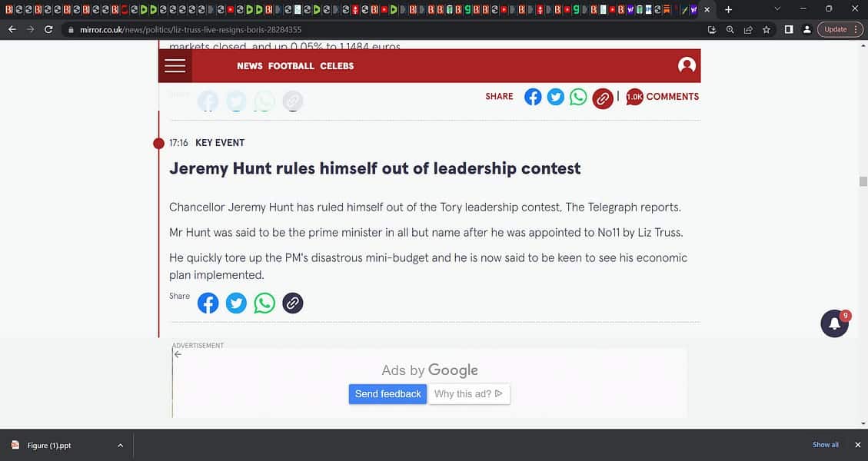Share the Jeremy Hunt post on WhatsApp
The width and height of the screenshot is (868, 461).
(264, 303)
